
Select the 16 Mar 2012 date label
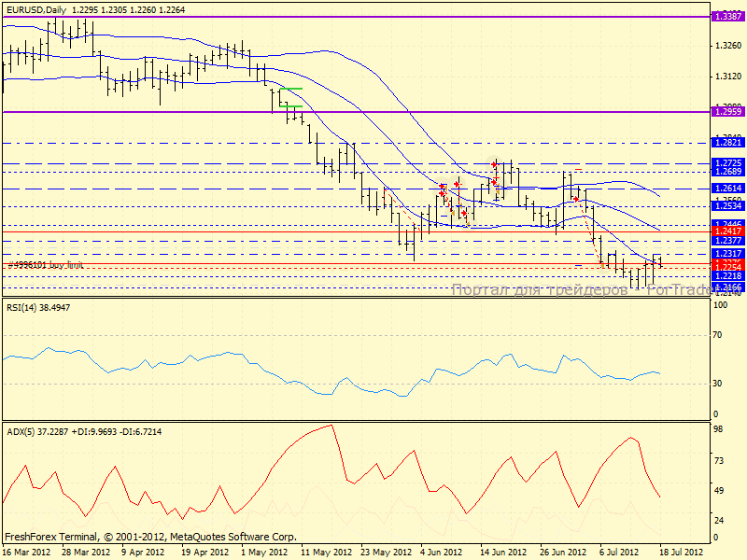click(x=27, y=553)
